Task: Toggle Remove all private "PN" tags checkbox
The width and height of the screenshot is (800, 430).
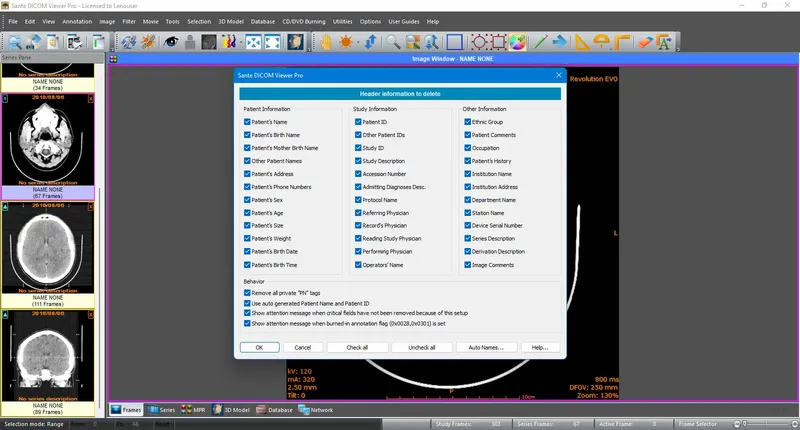Action: click(247, 293)
